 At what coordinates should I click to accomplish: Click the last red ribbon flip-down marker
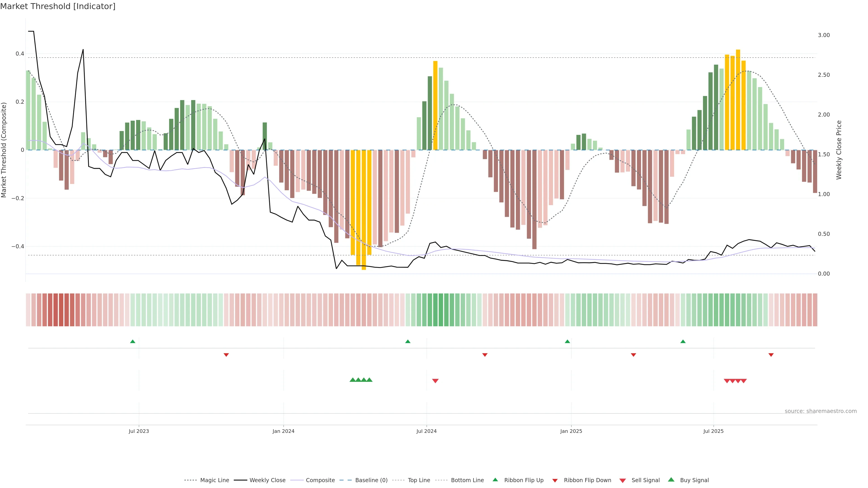(771, 355)
